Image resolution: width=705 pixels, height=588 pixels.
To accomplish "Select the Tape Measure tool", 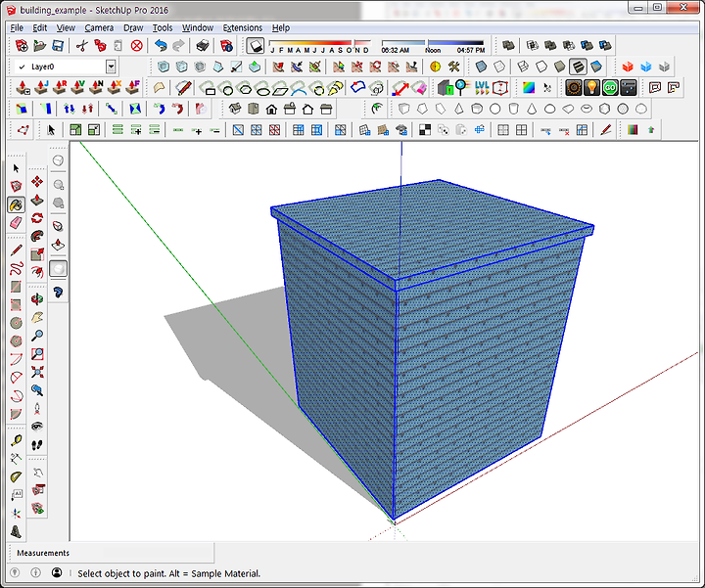I will click(17, 440).
